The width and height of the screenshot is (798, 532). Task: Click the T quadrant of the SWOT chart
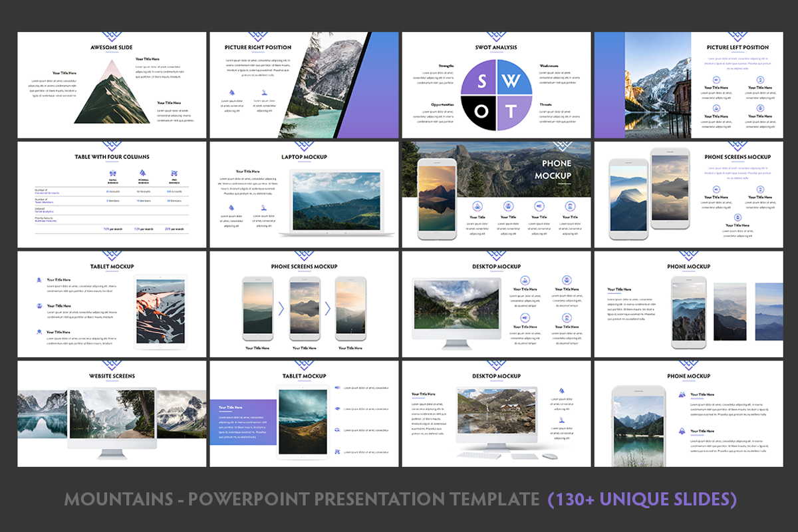tap(511, 111)
